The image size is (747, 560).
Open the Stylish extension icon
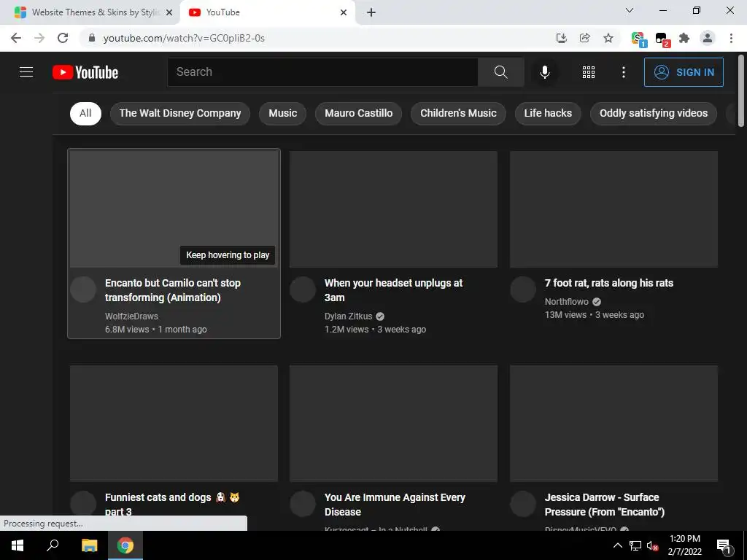(x=638, y=39)
